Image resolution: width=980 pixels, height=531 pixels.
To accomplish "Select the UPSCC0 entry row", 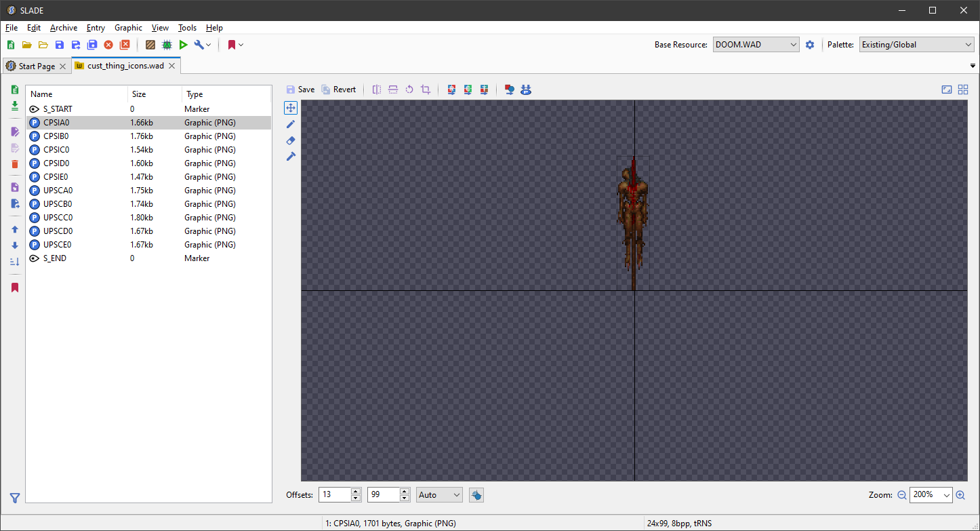I will tap(148, 218).
